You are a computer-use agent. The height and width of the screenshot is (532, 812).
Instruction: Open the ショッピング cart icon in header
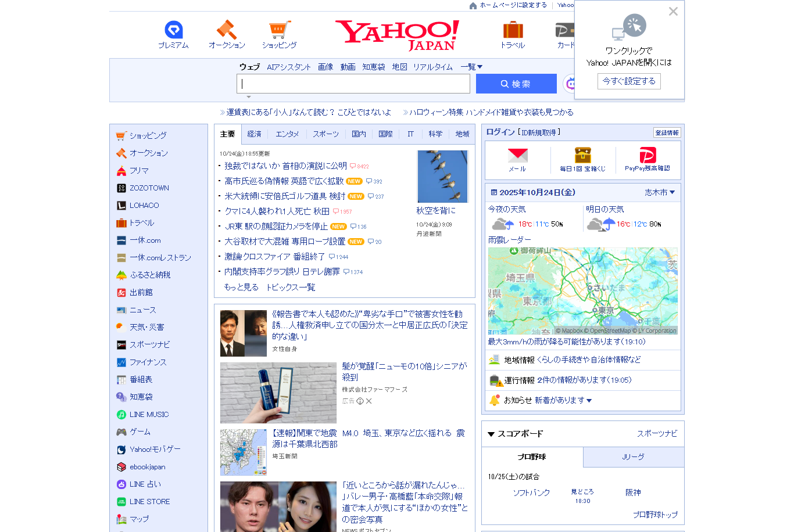point(280,30)
